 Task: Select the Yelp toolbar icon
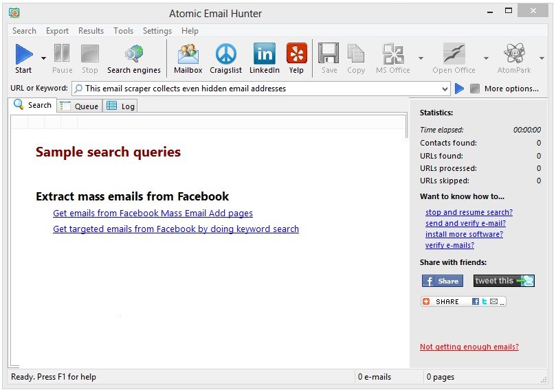coord(296,54)
